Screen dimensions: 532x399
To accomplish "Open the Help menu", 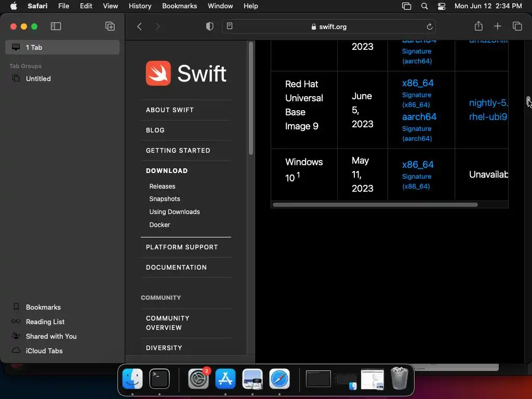I will pos(251,6).
